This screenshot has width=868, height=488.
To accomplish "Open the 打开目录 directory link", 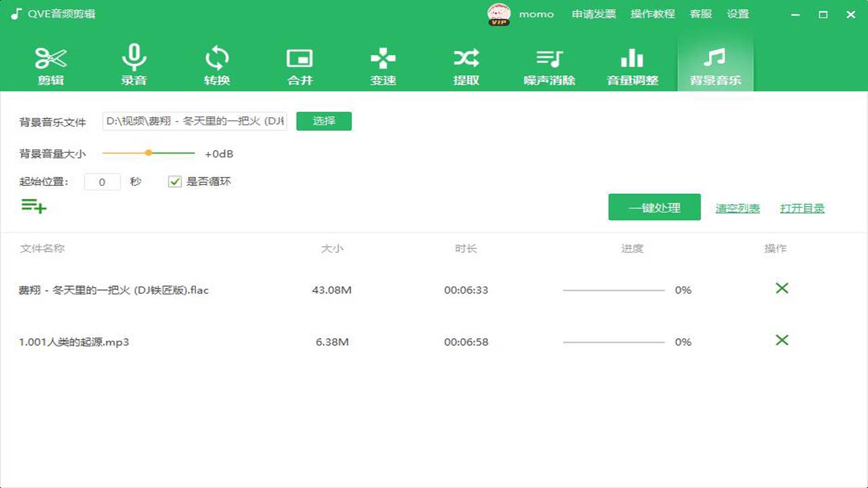I will coord(802,208).
